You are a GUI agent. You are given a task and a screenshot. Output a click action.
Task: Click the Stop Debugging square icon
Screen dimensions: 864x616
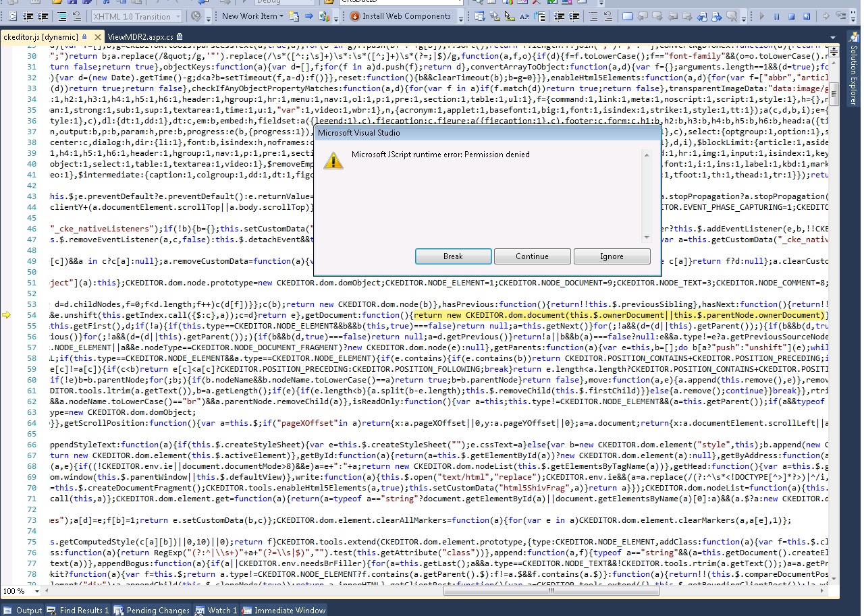[791, 16]
